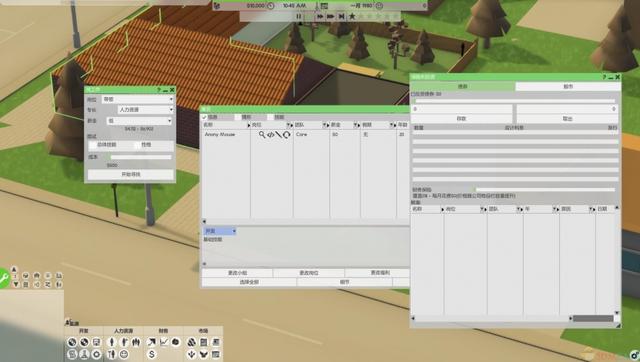Toggle the checked first filter checkbox in staff window

(204, 117)
